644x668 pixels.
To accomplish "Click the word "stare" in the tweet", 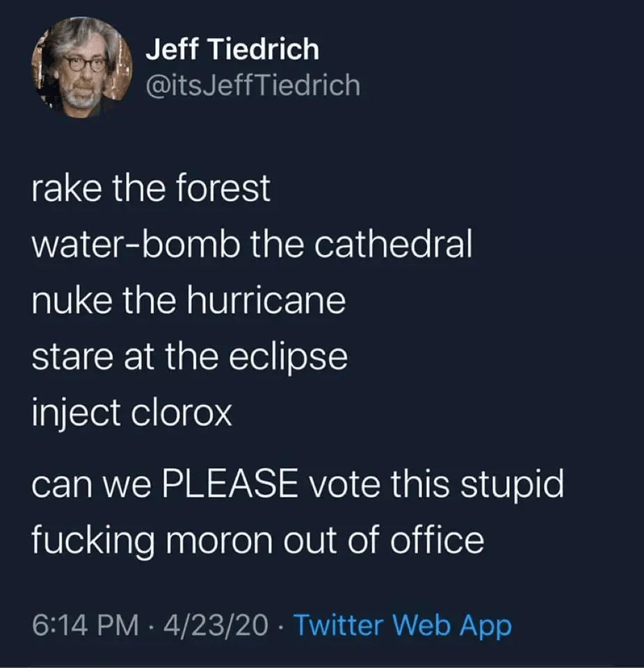I will tap(74, 358).
